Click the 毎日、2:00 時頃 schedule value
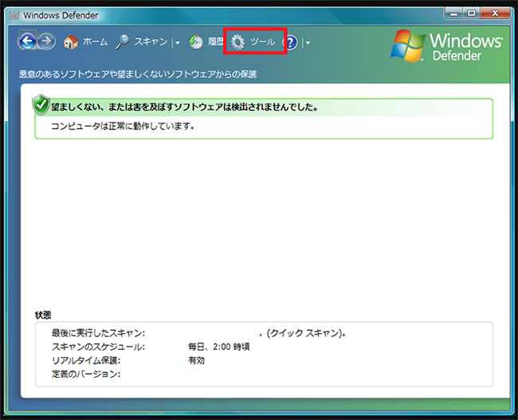This screenshot has height=420, width=518. 219,347
